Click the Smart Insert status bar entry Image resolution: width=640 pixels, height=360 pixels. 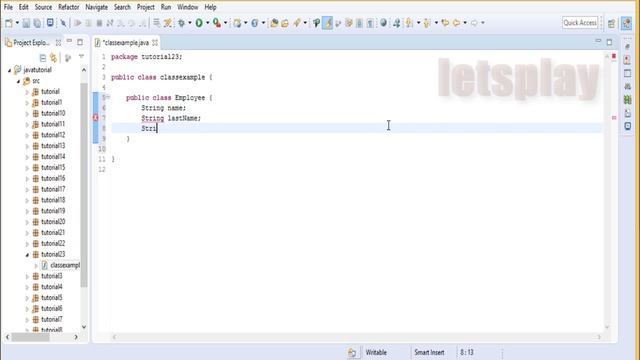tap(429, 352)
